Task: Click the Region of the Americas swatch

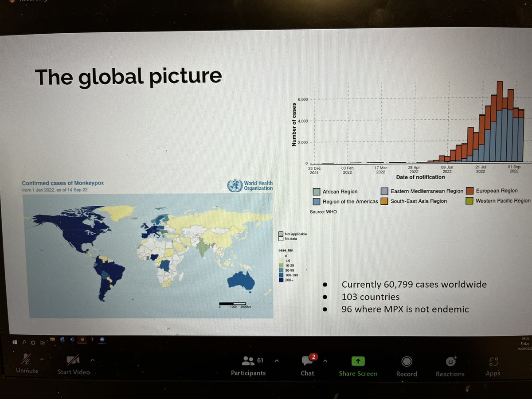Action: (317, 201)
